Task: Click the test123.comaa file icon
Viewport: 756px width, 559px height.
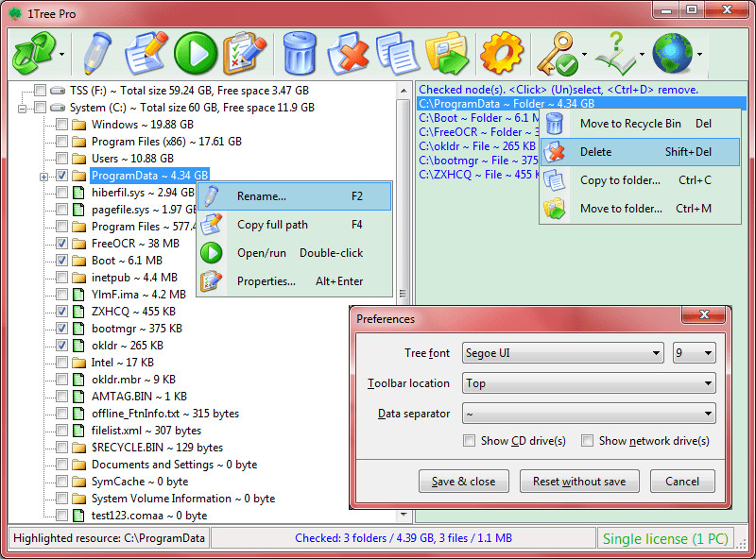Action: pyautogui.click(x=78, y=516)
